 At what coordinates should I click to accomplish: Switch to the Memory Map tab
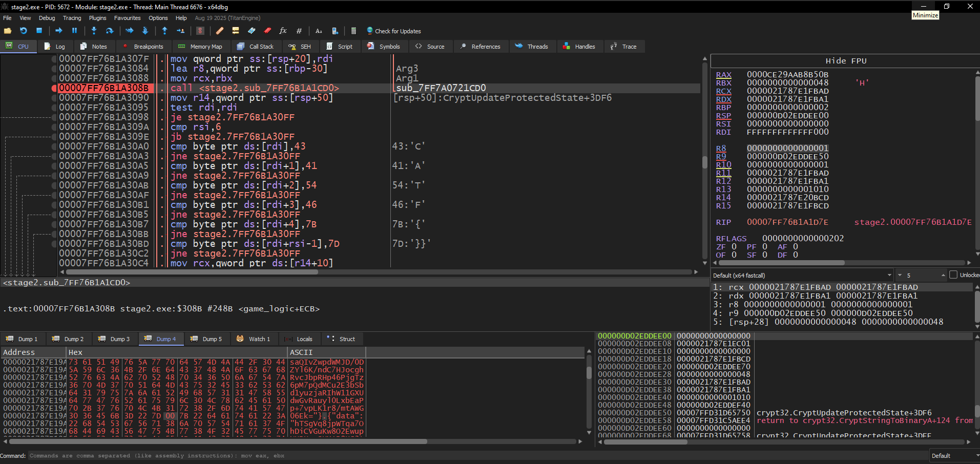click(x=200, y=47)
